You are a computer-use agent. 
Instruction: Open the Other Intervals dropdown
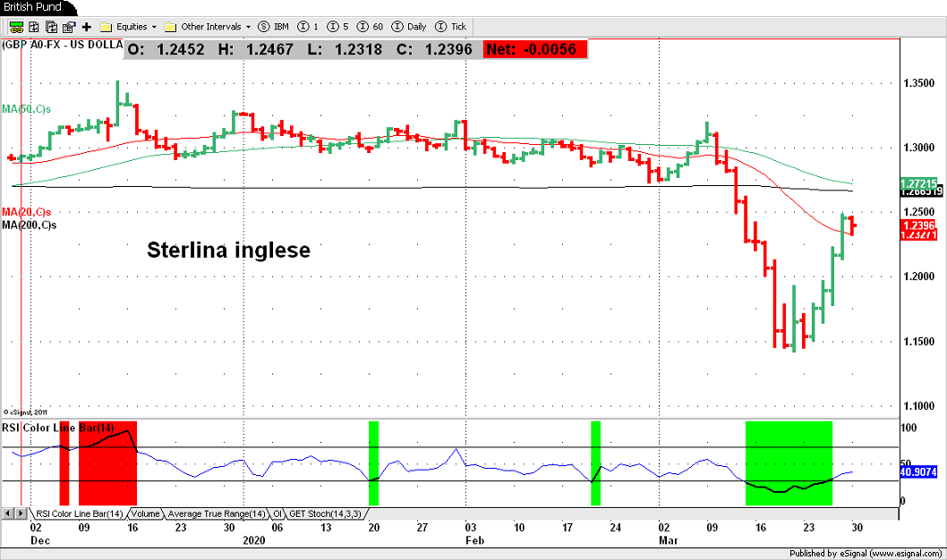click(207, 27)
